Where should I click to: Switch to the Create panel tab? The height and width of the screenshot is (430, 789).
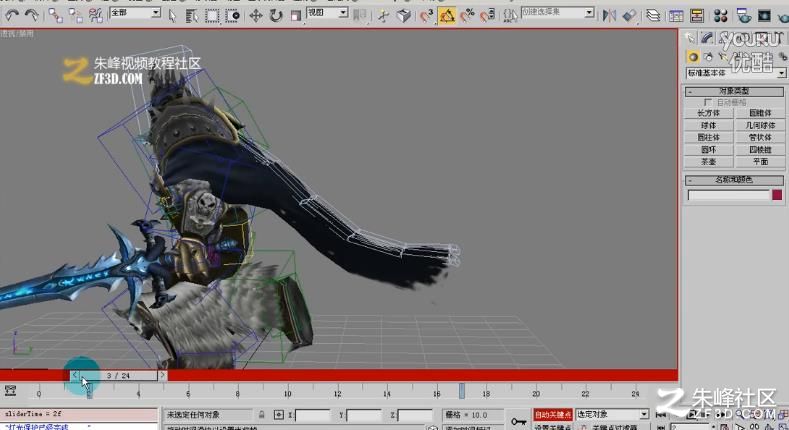click(x=690, y=38)
